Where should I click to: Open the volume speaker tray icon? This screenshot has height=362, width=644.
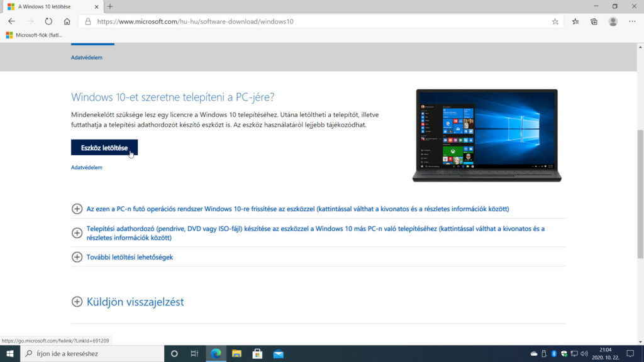[x=584, y=353]
